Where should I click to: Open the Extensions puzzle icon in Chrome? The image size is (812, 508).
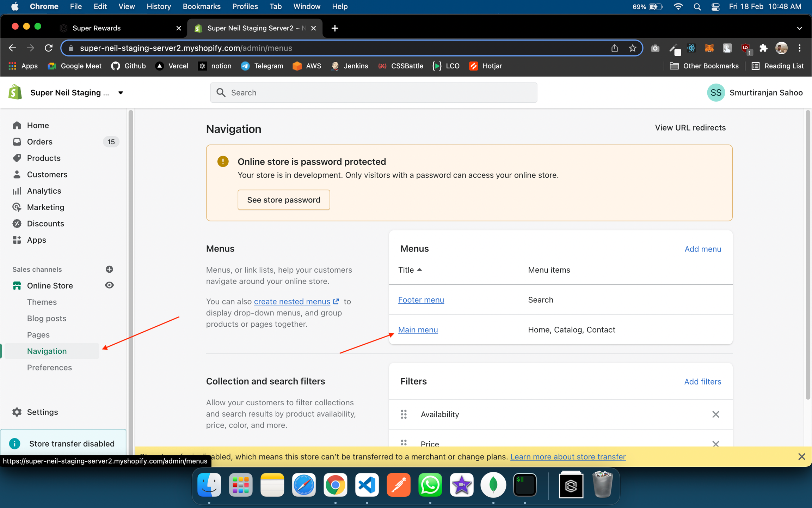click(x=763, y=48)
